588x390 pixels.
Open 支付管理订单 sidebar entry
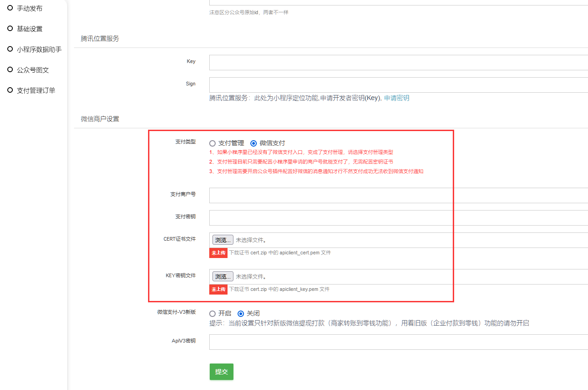click(36, 90)
